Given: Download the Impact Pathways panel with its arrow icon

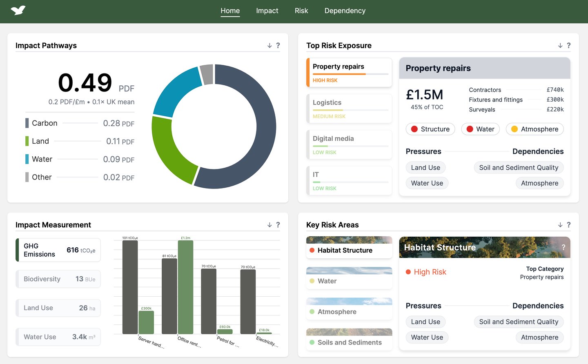Looking at the screenshot, I should (269, 46).
